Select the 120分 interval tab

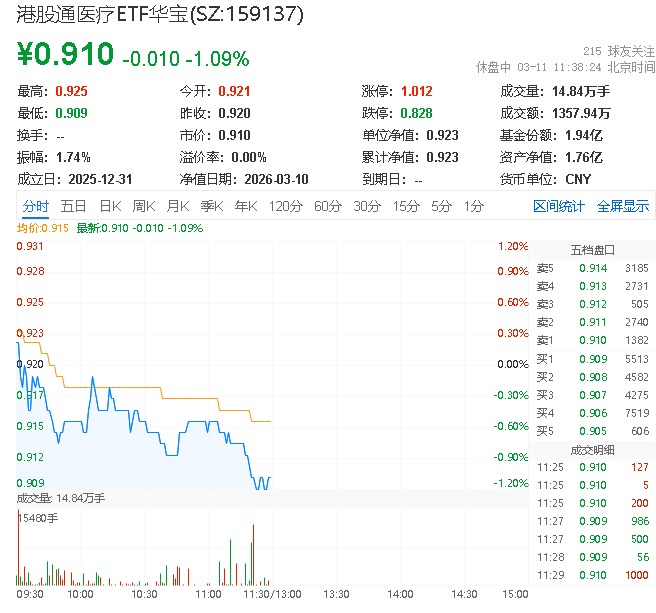[x=285, y=206]
